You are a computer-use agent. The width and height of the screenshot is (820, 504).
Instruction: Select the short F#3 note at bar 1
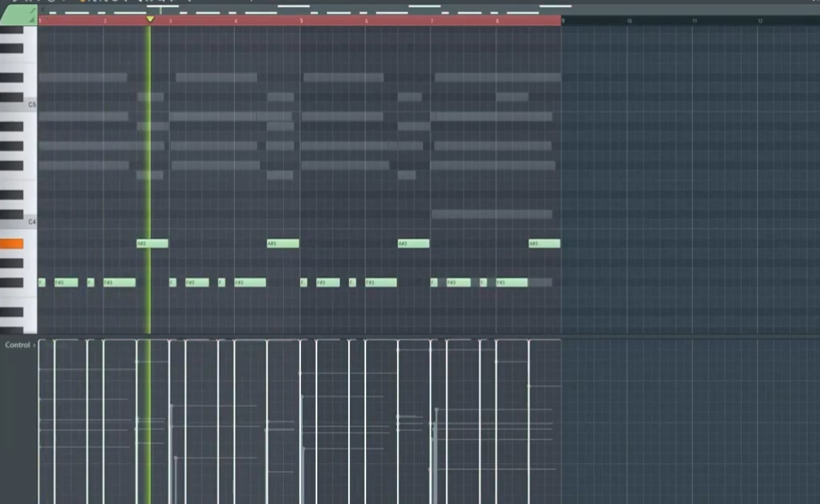point(41,283)
